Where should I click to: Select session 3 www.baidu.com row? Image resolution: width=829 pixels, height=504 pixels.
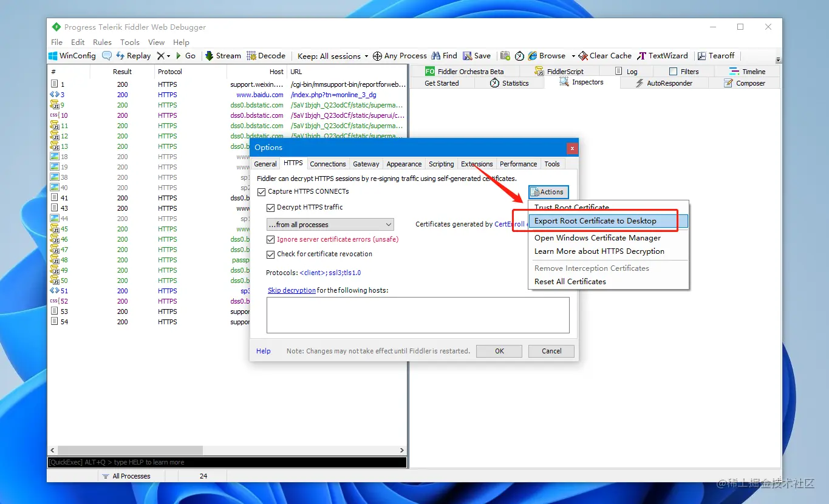pyautogui.click(x=227, y=95)
